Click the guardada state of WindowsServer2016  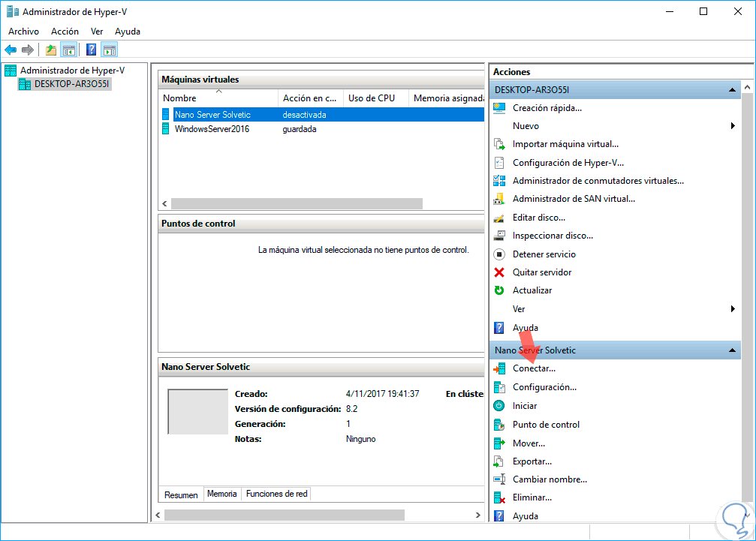[300, 129]
